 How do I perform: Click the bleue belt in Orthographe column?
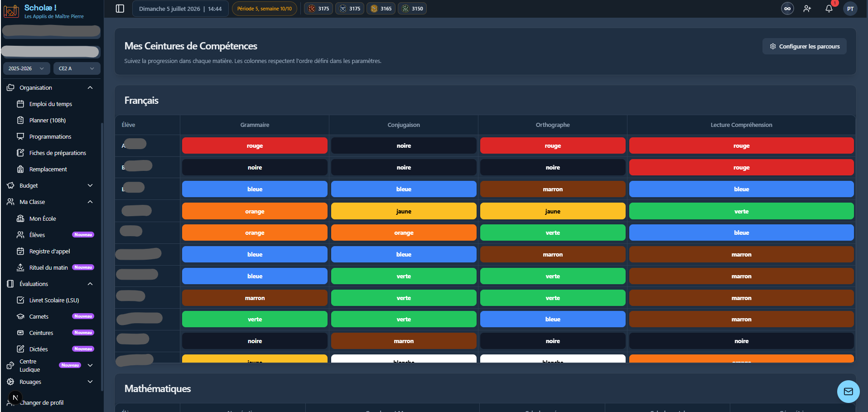coord(553,319)
